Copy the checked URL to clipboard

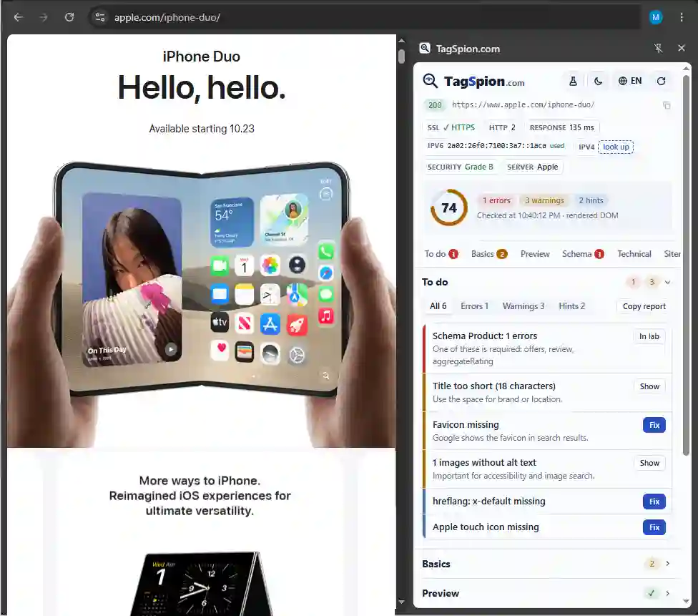point(667,106)
